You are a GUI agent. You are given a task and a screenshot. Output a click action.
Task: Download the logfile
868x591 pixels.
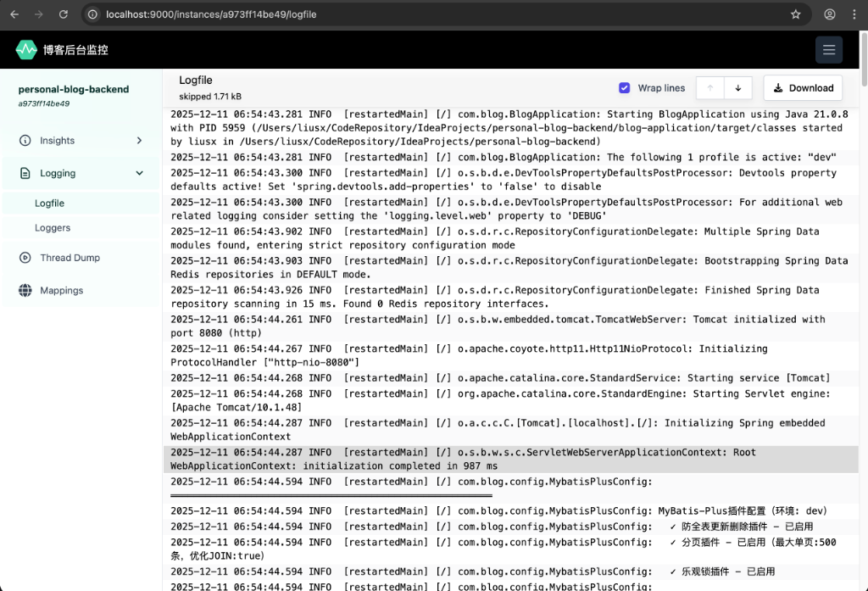point(803,88)
